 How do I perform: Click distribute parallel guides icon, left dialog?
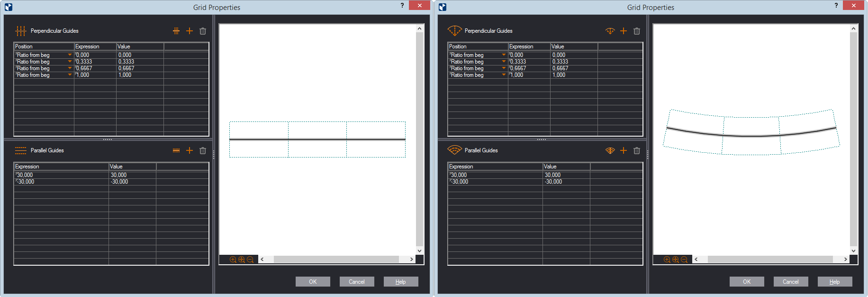click(x=176, y=150)
